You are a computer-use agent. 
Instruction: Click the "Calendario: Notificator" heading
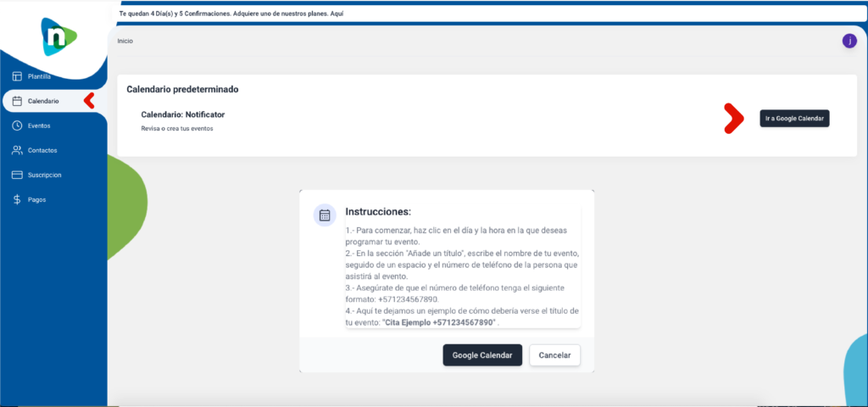click(x=182, y=114)
